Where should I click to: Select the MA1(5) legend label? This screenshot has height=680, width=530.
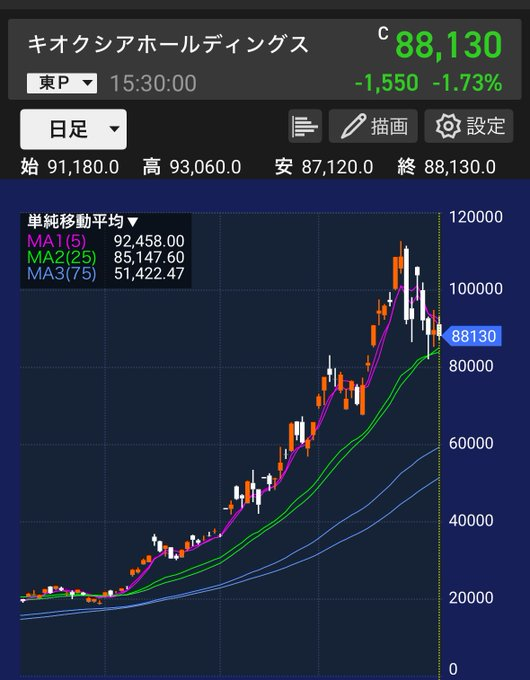point(57,241)
